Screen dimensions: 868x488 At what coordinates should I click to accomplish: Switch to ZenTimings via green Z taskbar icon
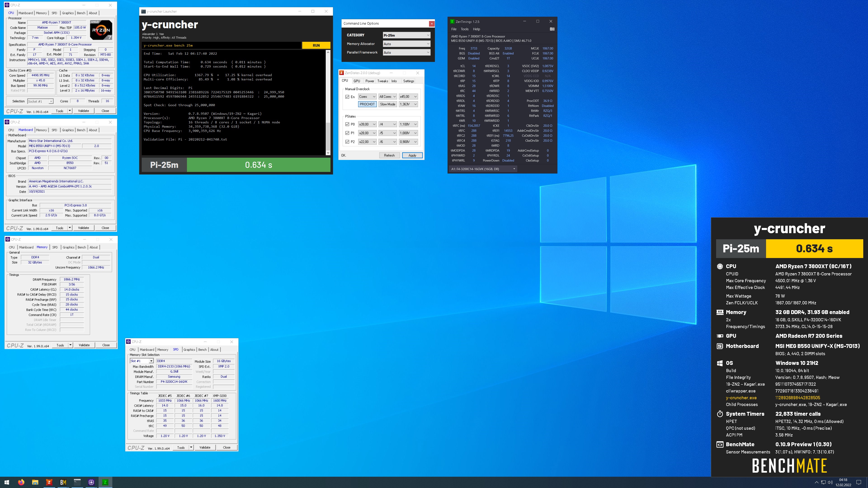[105, 482]
